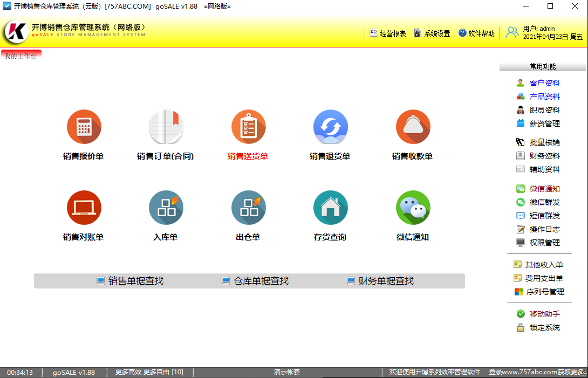View the 操作日志 link
This screenshot has height=378, width=588.
[544, 229]
